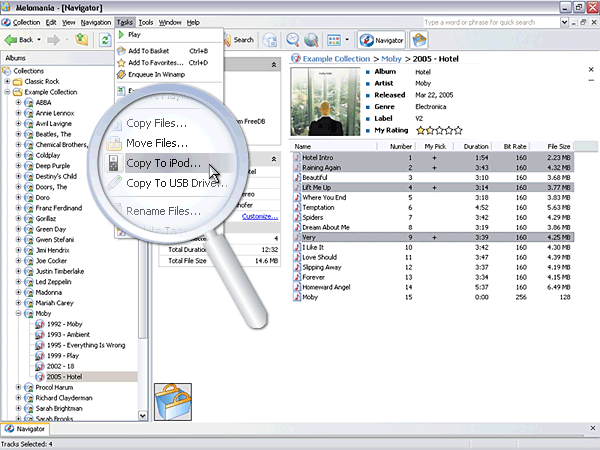This screenshot has height=450, width=600.
Task: Click the Basket toolbar icon
Action: coord(419,40)
